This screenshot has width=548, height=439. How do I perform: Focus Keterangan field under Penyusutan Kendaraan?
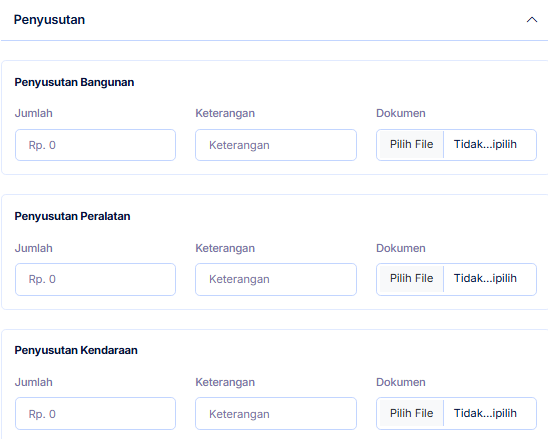pos(276,413)
